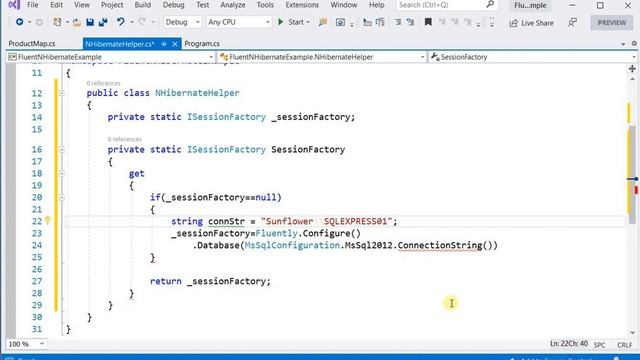The height and width of the screenshot is (360, 640).
Task: Open the Undo history dropdown arrow
Action: (131, 22)
